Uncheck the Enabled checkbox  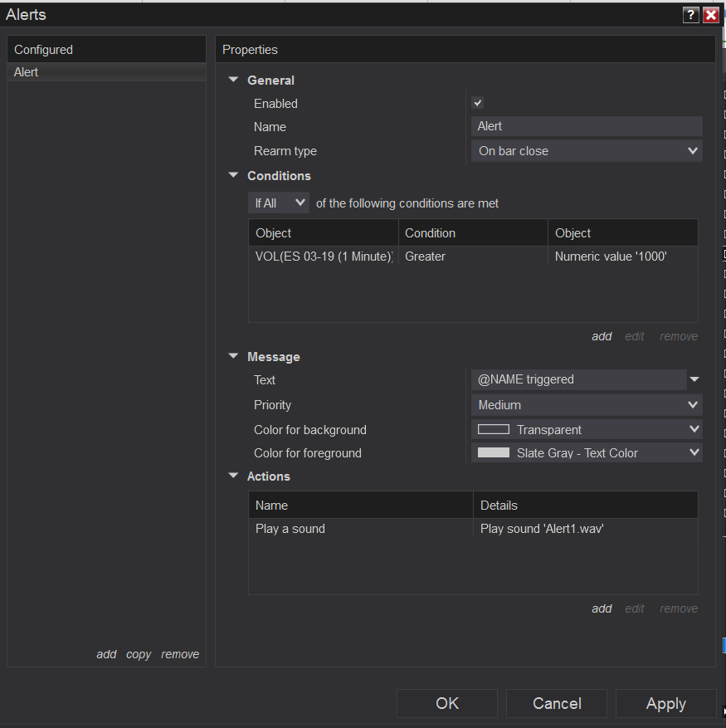[477, 103]
